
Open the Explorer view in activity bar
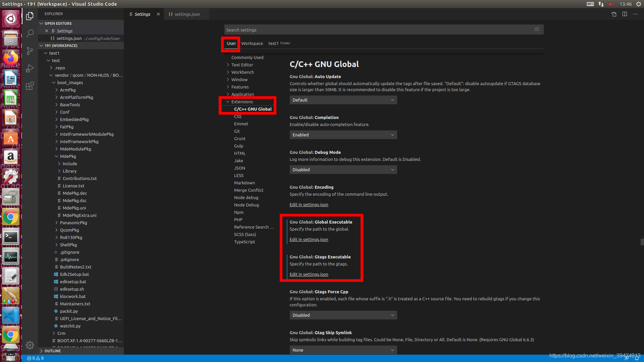point(30,16)
